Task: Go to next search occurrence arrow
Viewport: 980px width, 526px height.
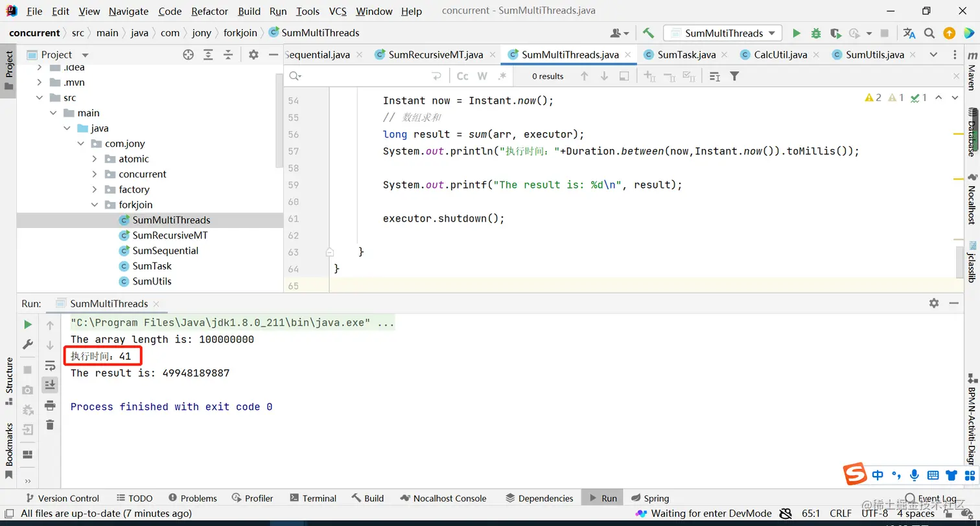Action: [x=604, y=76]
